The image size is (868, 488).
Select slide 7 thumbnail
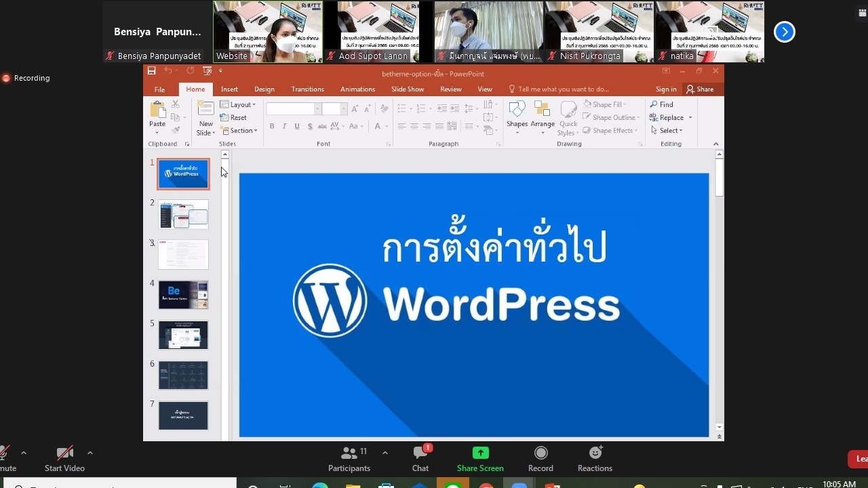pos(183,415)
